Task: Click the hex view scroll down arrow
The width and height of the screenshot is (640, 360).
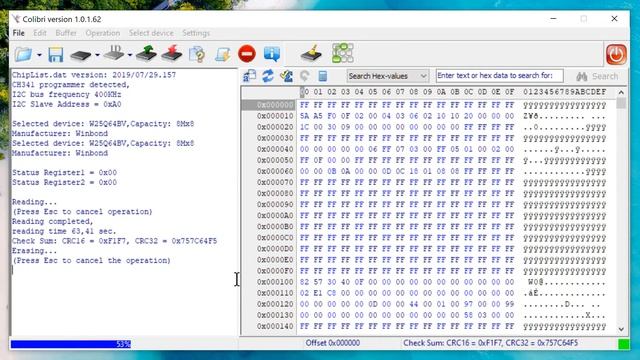Action: (x=621, y=329)
